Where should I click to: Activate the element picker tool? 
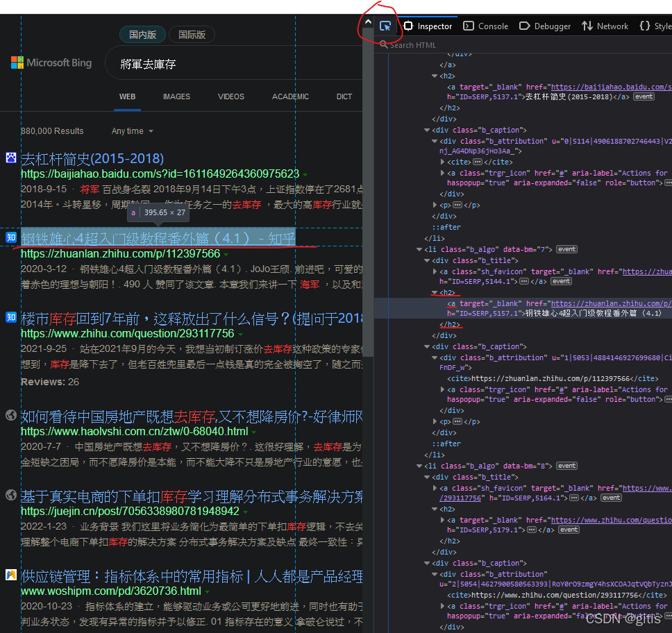(x=385, y=26)
